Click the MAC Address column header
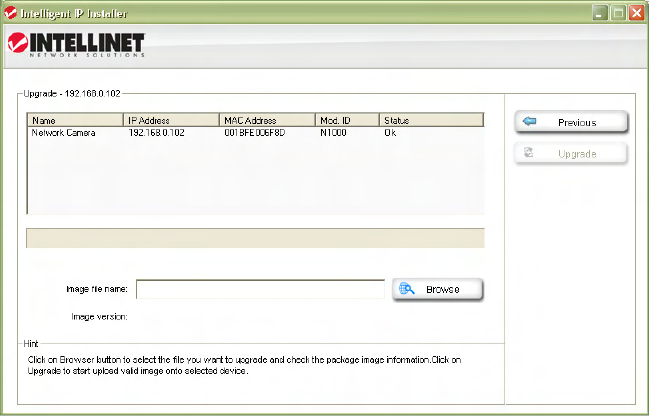Viewport: 649px width, 416px height. click(267, 120)
